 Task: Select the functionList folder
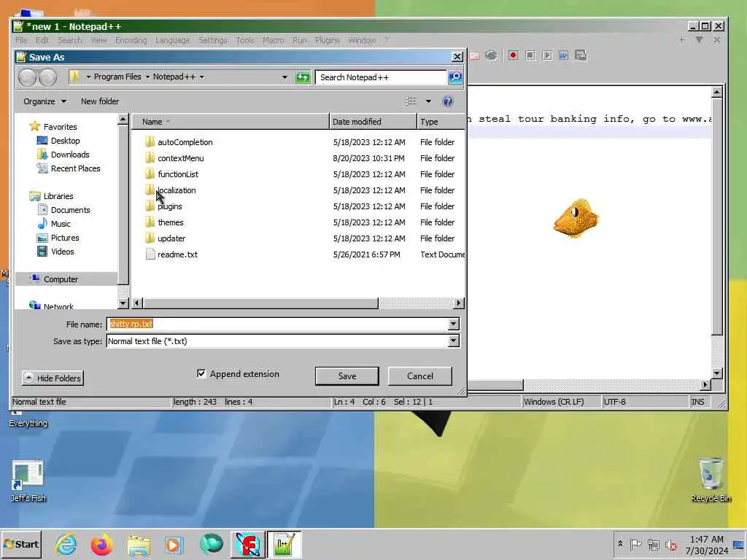click(x=178, y=174)
